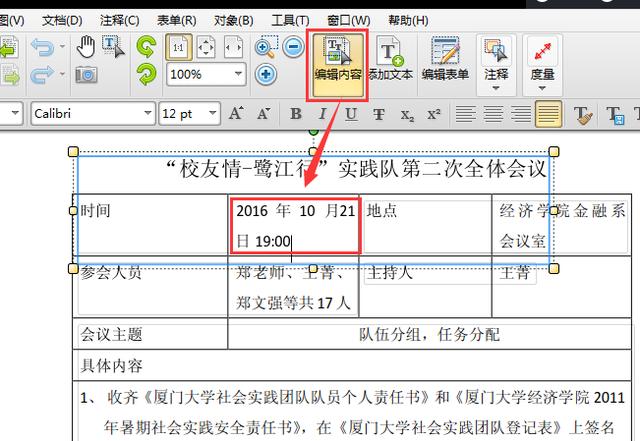
Task: Toggle Bold formatting
Action: coord(296,114)
